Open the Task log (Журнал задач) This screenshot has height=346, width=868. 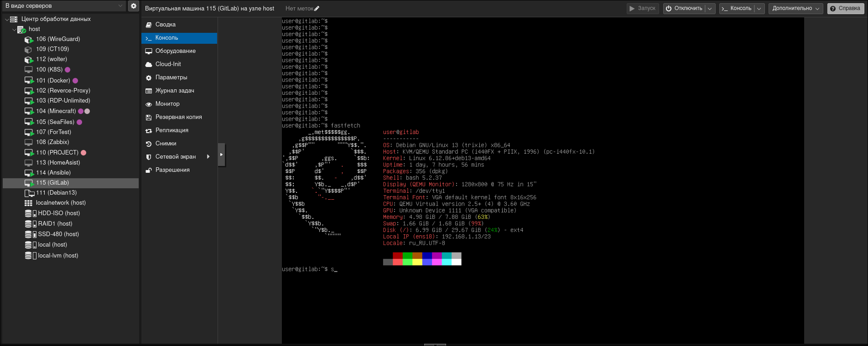pyautogui.click(x=179, y=91)
